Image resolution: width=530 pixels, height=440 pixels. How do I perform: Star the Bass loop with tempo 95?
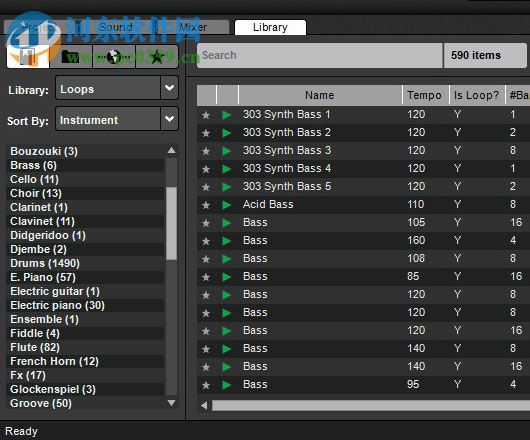pos(206,385)
